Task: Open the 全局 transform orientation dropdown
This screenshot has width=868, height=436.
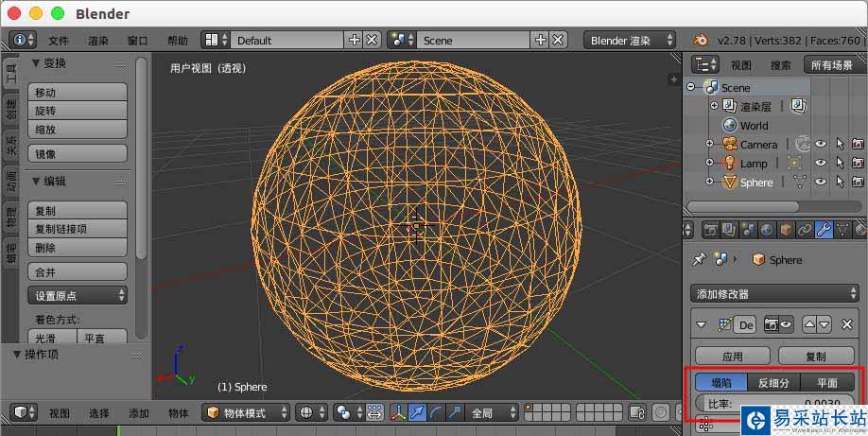Action: (492, 412)
